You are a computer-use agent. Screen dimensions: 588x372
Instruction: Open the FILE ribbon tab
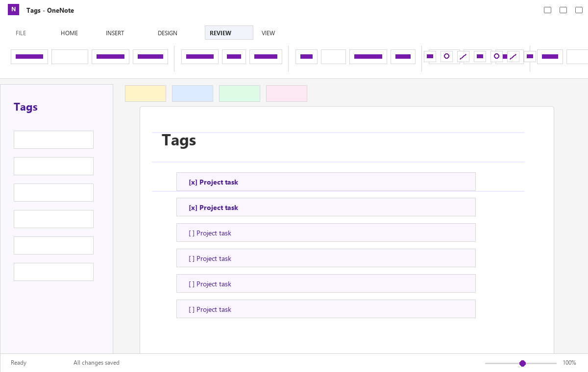point(21,33)
